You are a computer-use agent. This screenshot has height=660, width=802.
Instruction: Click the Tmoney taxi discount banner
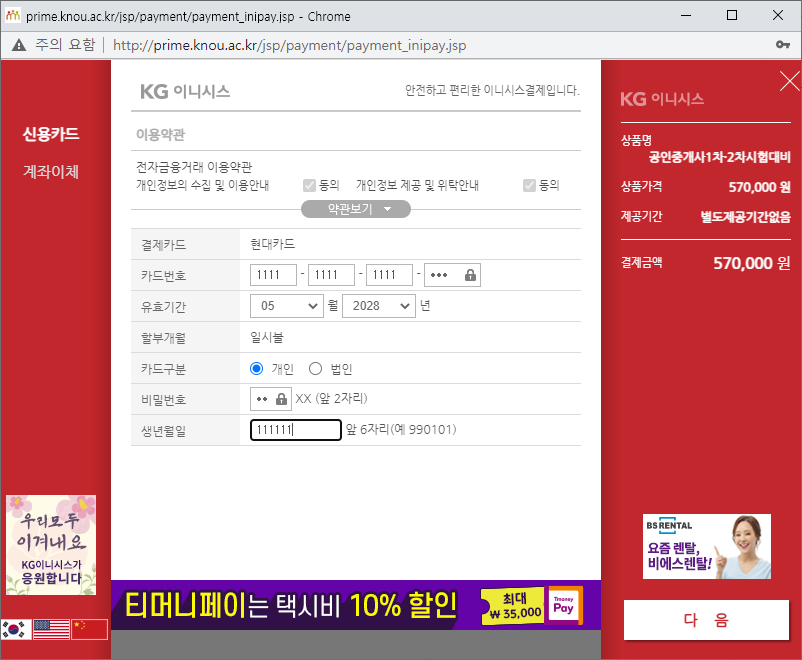click(x=300, y=604)
